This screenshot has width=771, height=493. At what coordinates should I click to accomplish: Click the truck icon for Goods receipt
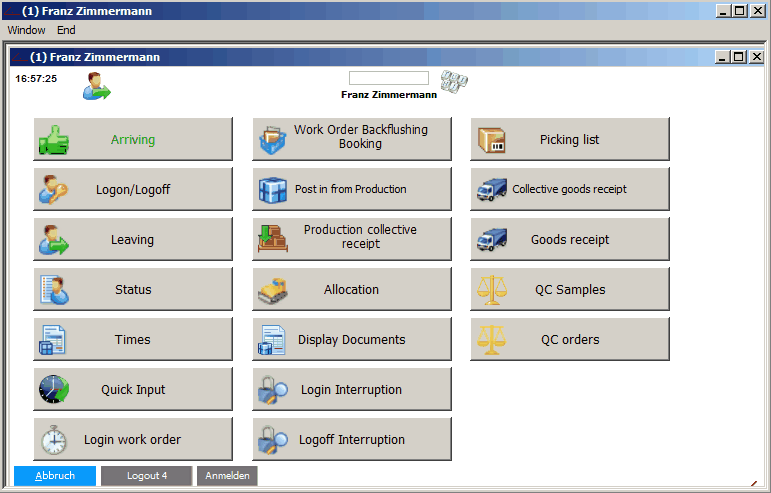pyautogui.click(x=492, y=240)
